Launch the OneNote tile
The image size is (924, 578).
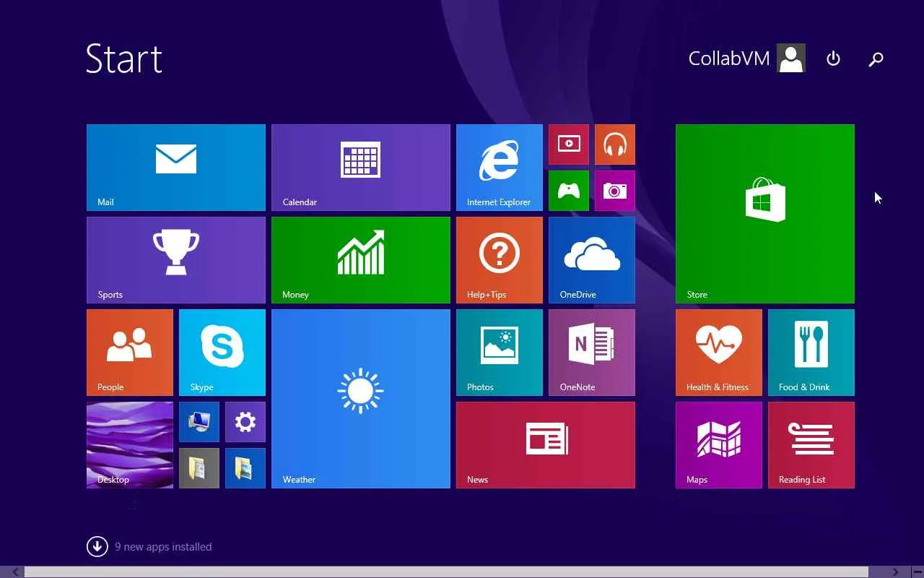pos(592,353)
